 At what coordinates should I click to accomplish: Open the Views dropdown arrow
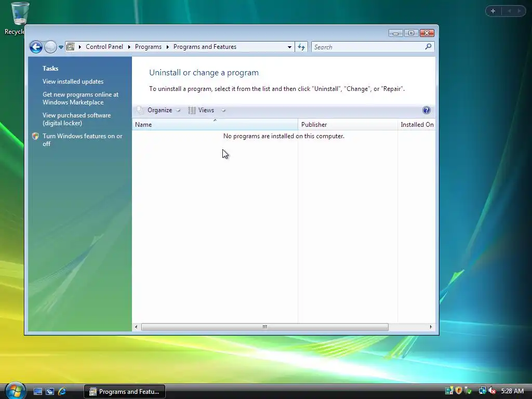[223, 110]
